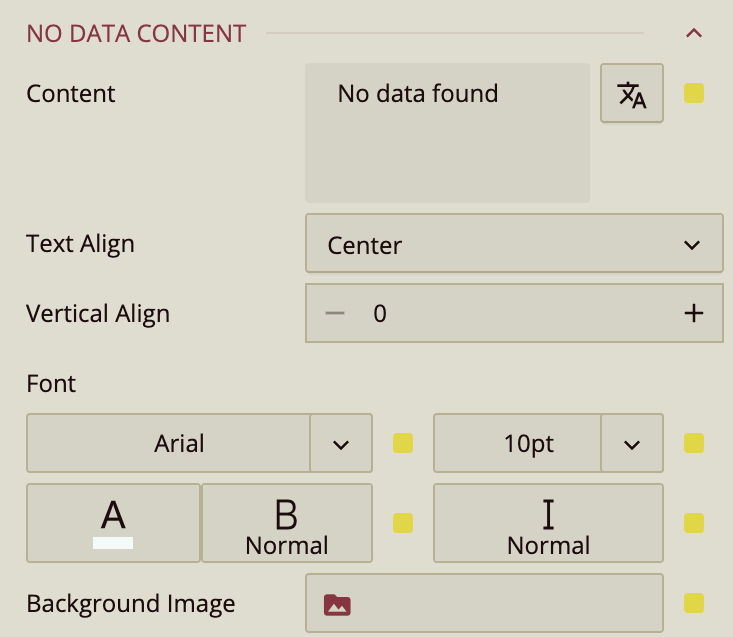Click yellow indicator beside Background Image

(694, 603)
